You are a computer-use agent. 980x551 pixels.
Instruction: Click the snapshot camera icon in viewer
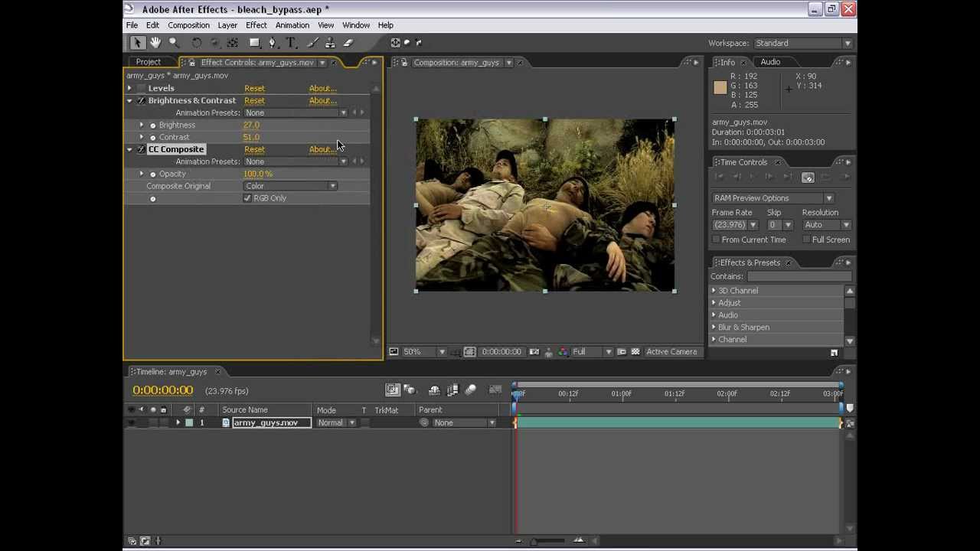click(x=534, y=352)
